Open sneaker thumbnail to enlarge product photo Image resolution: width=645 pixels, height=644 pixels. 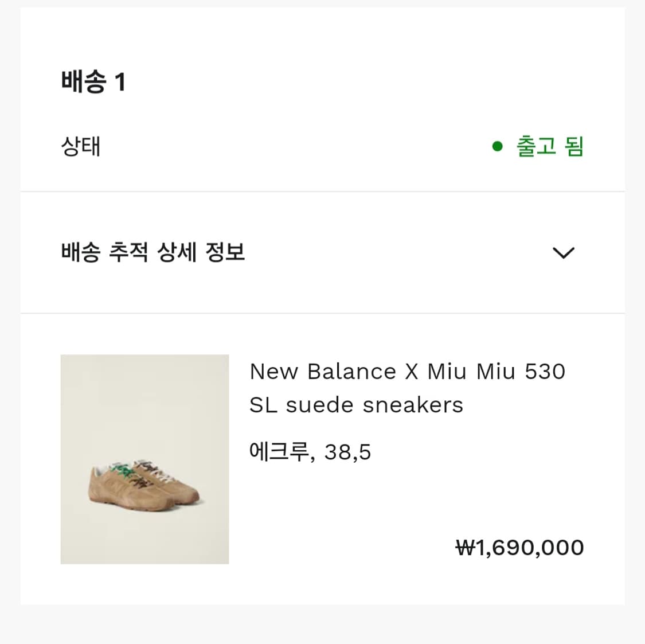tap(144, 459)
